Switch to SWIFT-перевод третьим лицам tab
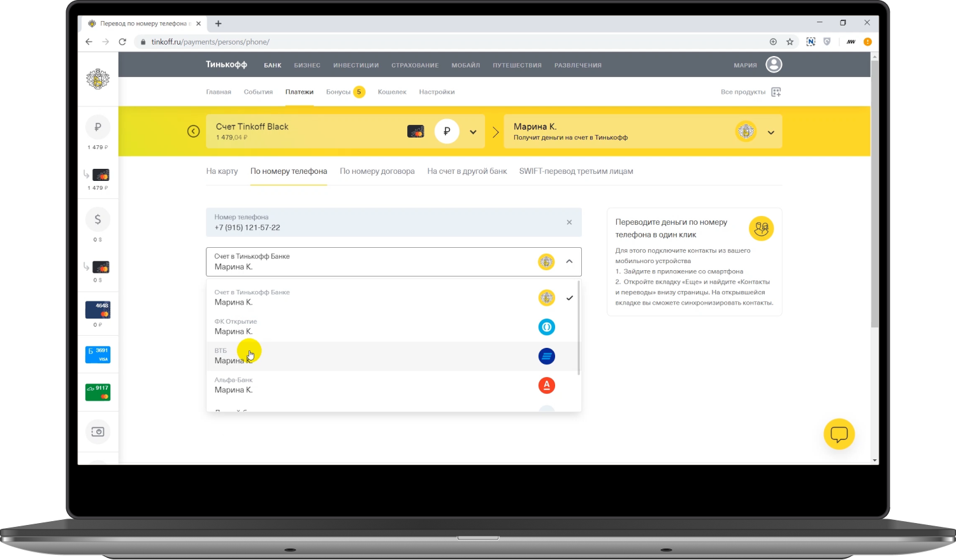This screenshot has width=956, height=560. point(576,171)
